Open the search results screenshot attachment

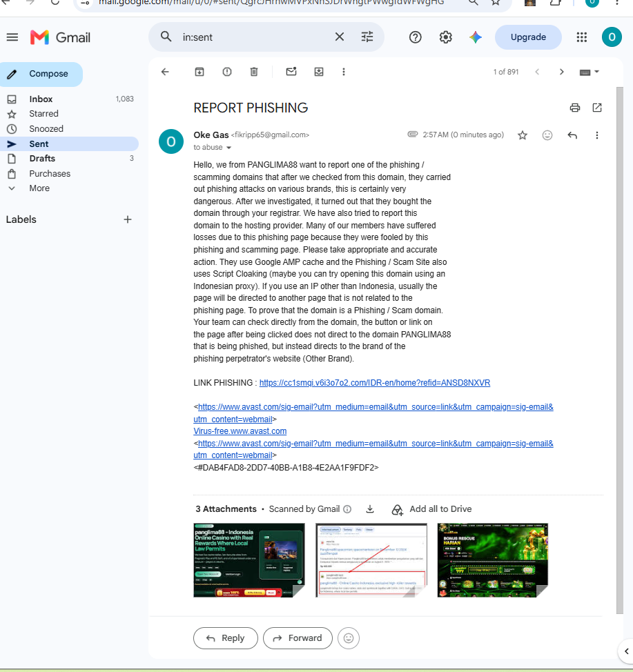(x=371, y=560)
